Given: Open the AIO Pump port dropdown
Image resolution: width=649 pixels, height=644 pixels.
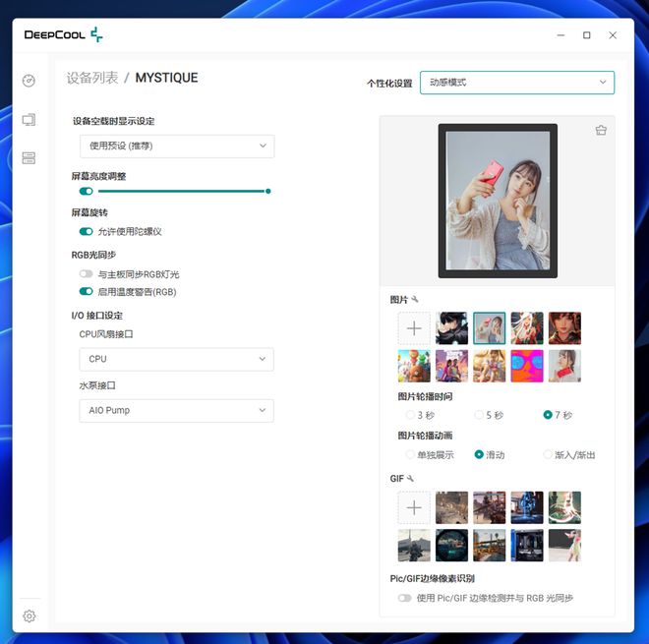Looking at the screenshot, I should pos(176,410).
